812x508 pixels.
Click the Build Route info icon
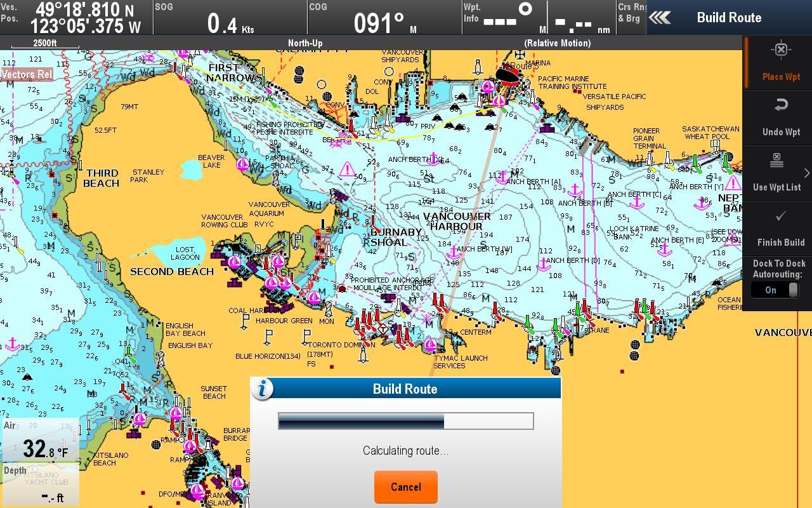pyautogui.click(x=262, y=389)
